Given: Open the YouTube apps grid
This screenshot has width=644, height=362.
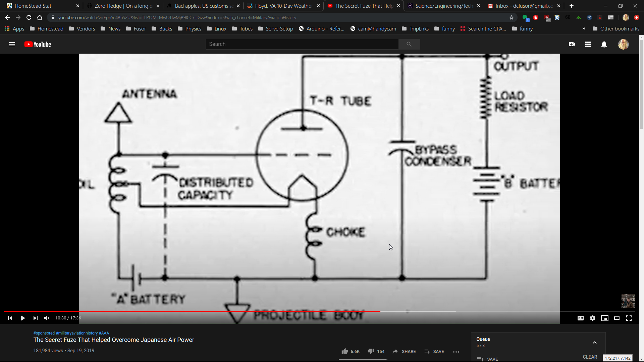Looking at the screenshot, I should tap(588, 44).
